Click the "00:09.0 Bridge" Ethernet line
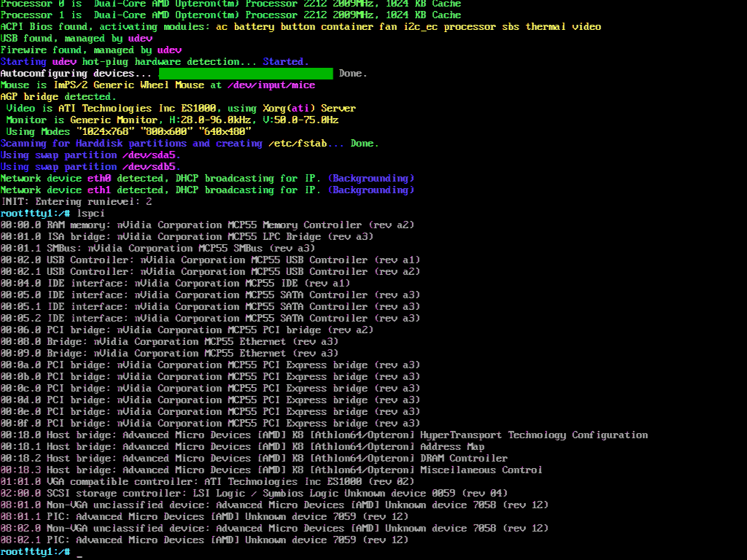Viewport: 747px width, 560px height. (x=169, y=354)
